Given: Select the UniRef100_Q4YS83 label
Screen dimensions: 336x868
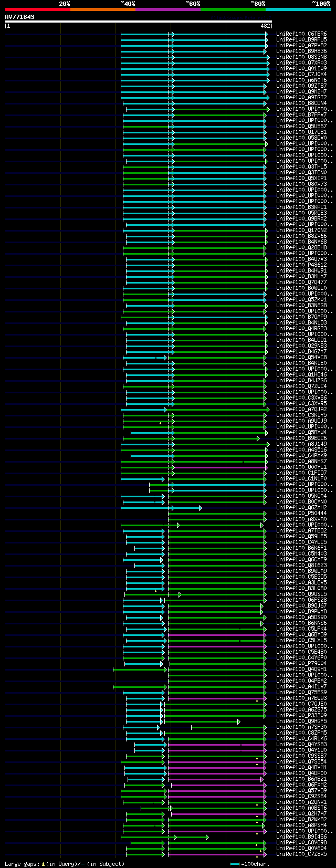Looking at the screenshot, I should (301, 745).
